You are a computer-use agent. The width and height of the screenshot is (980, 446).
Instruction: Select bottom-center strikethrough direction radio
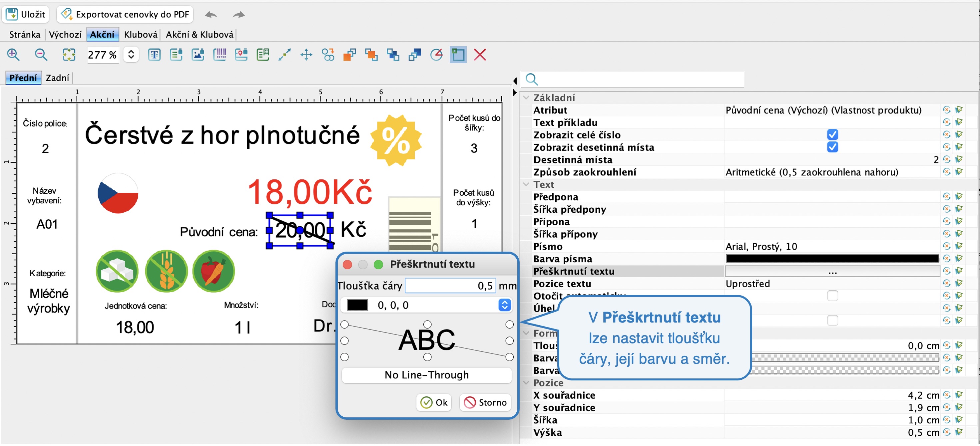click(428, 357)
